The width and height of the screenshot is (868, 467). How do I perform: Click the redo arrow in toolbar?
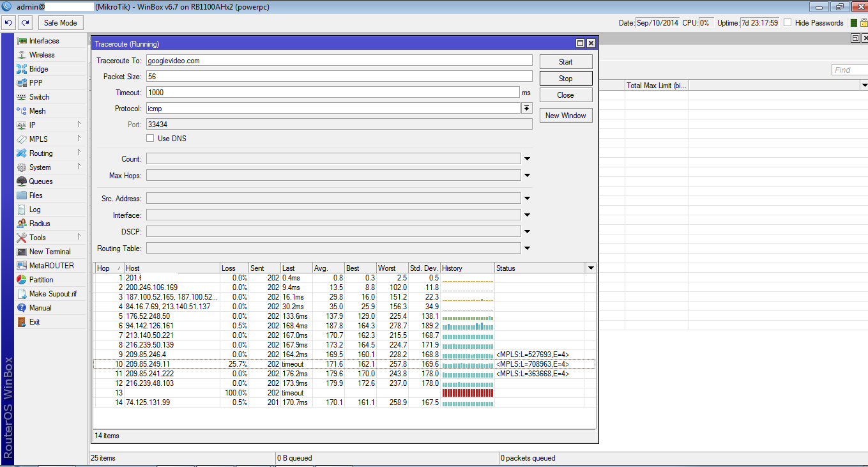(25, 23)
